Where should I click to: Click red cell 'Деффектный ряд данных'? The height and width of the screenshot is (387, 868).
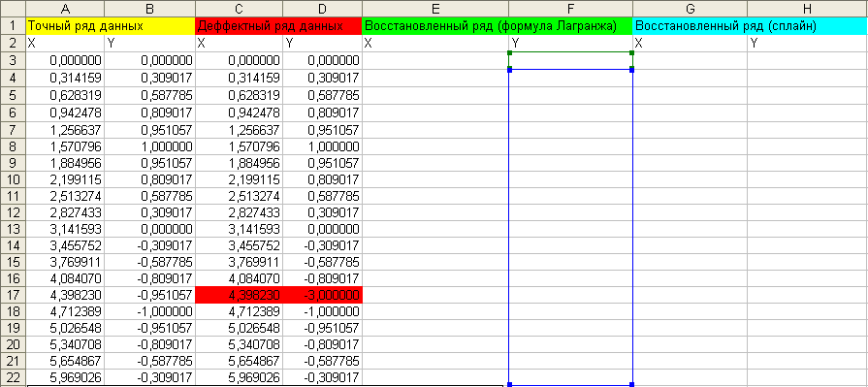[x=278, y=26]
